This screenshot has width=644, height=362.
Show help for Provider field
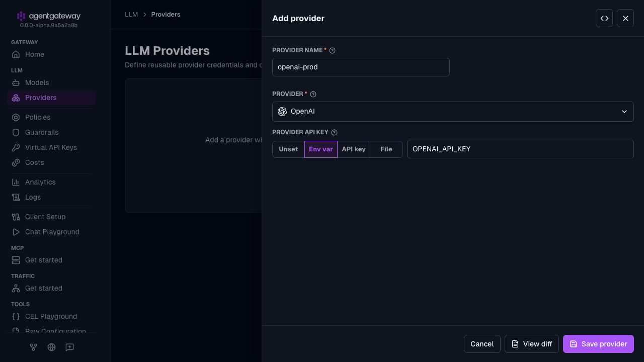pos(313,94)
